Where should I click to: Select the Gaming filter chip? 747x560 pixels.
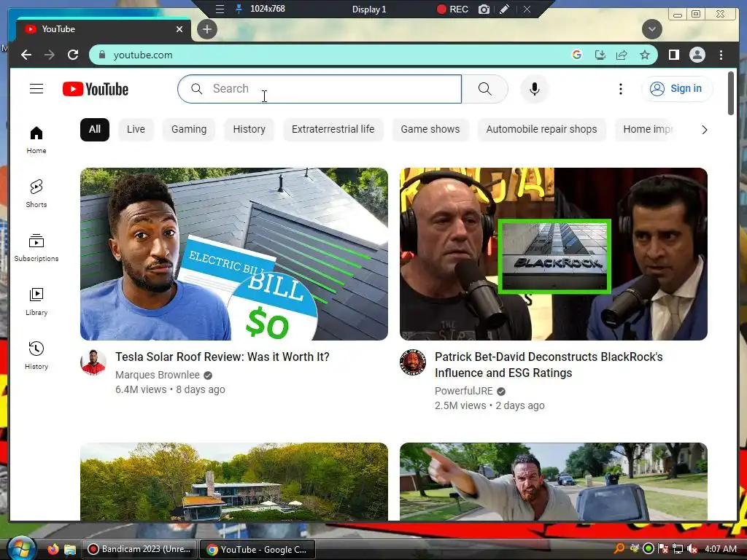click(x=189, y=130)
